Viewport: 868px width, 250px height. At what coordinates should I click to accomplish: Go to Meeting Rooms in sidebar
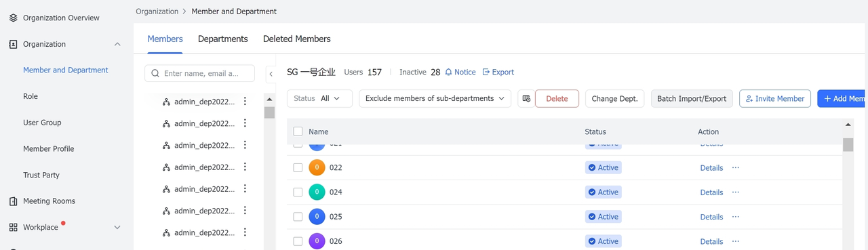click(49, 201)
